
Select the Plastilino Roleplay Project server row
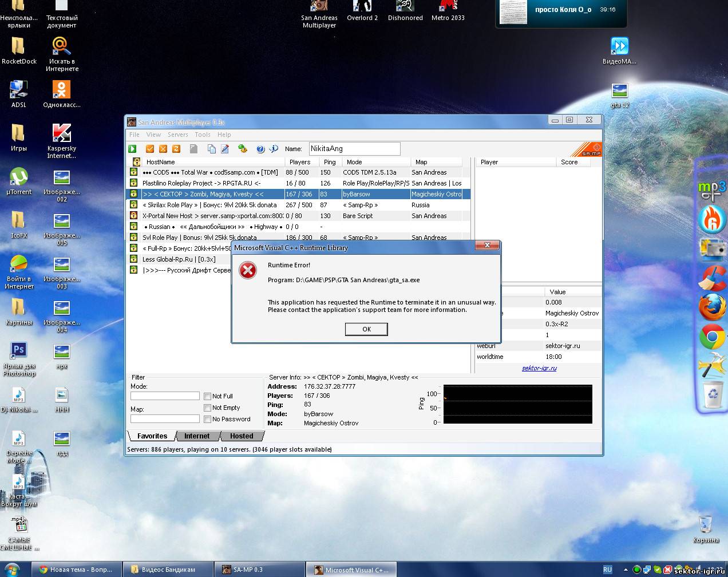click(x=298, y=183)
